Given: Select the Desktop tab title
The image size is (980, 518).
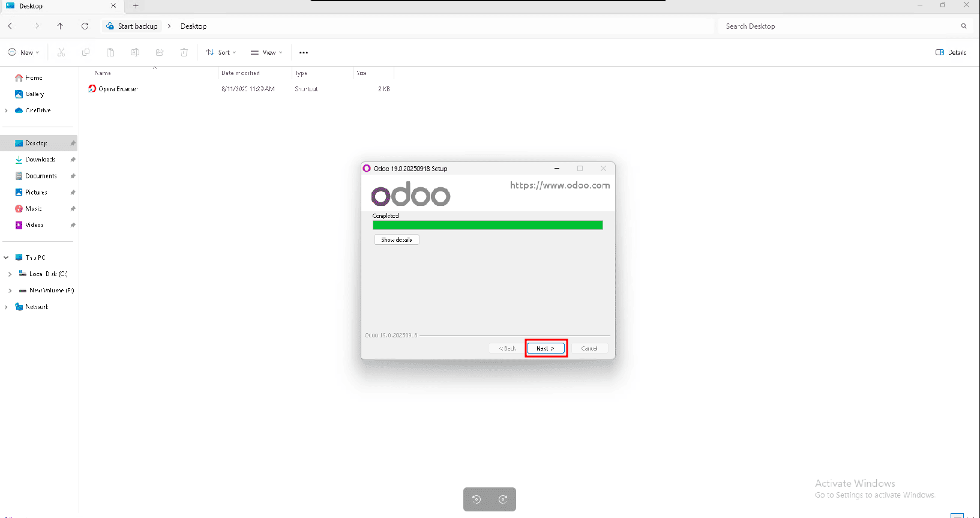Looking at the screenshot, I should [31, 6].
